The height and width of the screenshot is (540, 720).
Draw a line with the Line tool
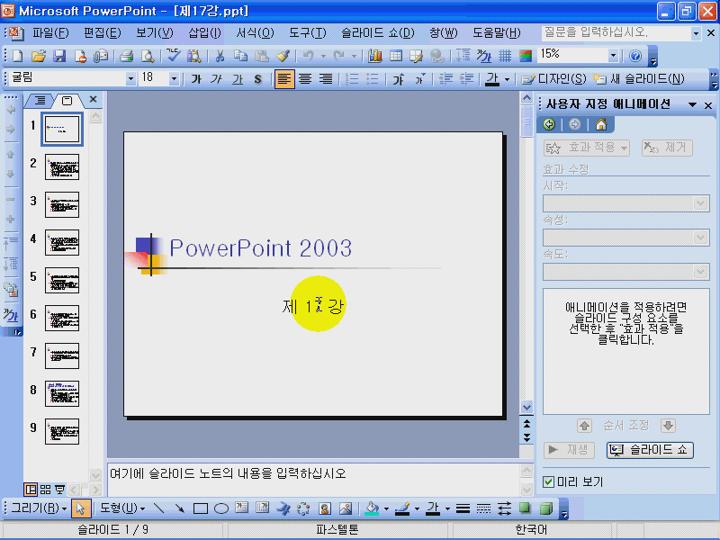(159, 508)
